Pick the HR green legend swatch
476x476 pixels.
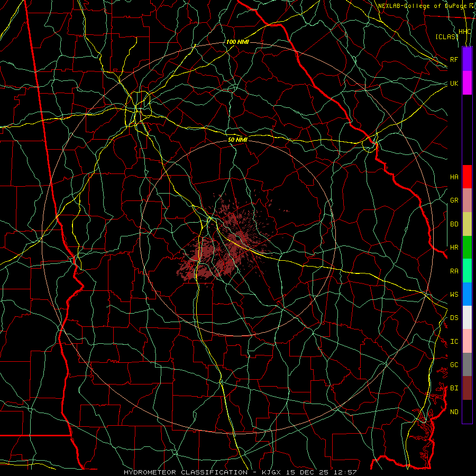467,247
